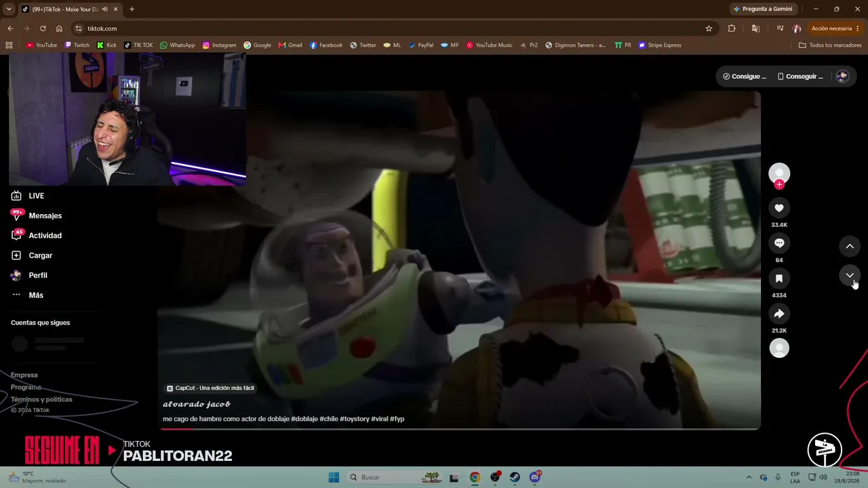Open Steam from the taskbar
Screen dimensions: 868x488
[515, 477]
